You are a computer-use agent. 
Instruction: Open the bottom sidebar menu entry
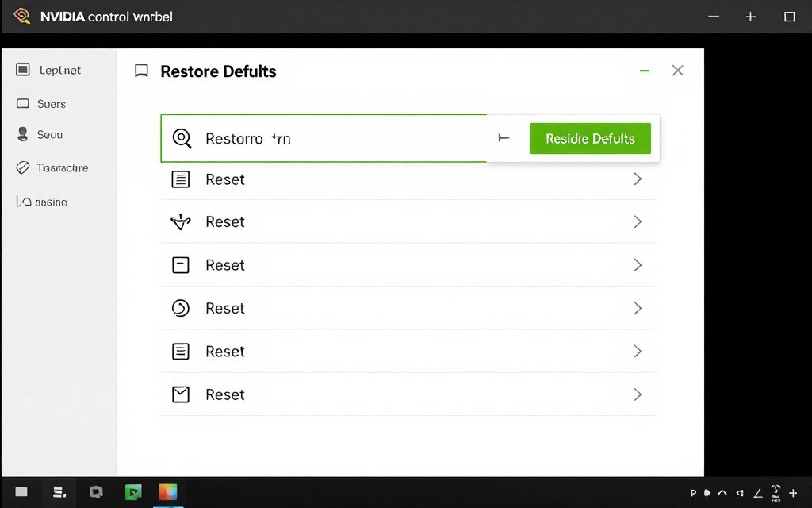coord(50,201)
